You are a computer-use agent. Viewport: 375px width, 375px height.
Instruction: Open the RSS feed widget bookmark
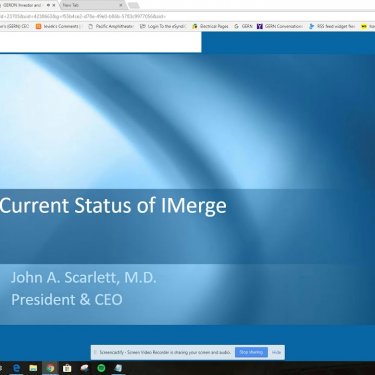pos(332,26)
